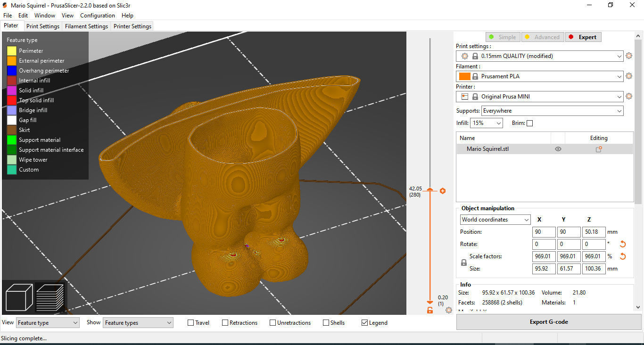Click the Support material legend entry
Image resolution: width=644 pixels, height=345 pixels.
[x=40, y=140]
